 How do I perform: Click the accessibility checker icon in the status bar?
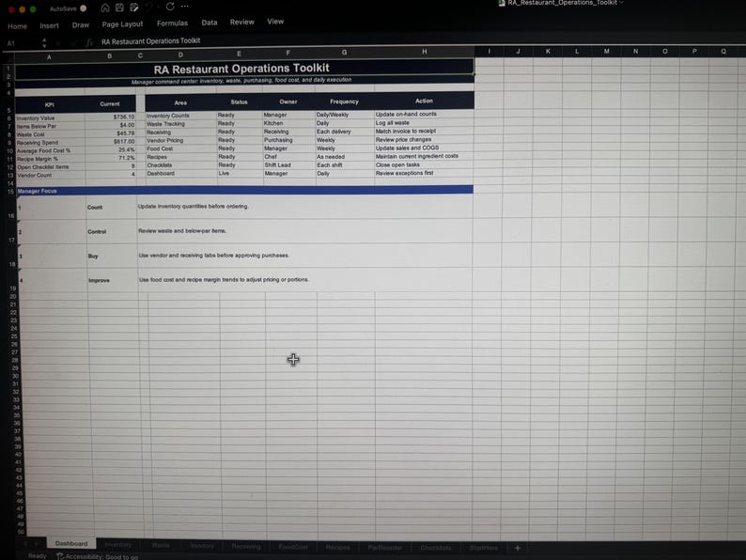click(x=60, y=556)
